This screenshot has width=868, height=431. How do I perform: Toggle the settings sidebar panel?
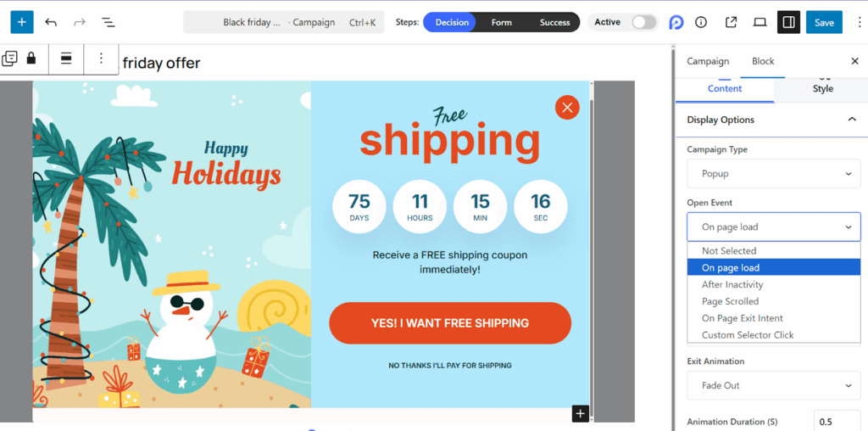click(788, 22)
